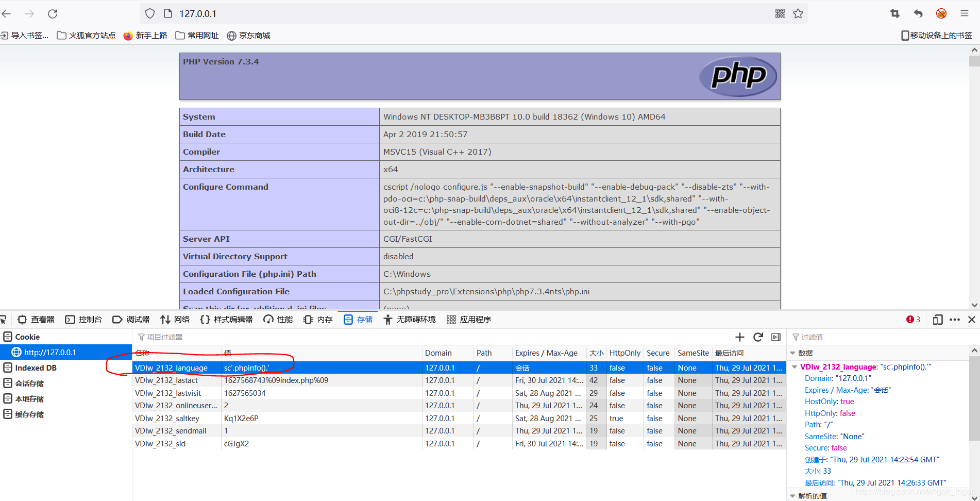This screenshot has height=501, width=980.
Task: Go back to the previous page
Action: coord(7,14)
